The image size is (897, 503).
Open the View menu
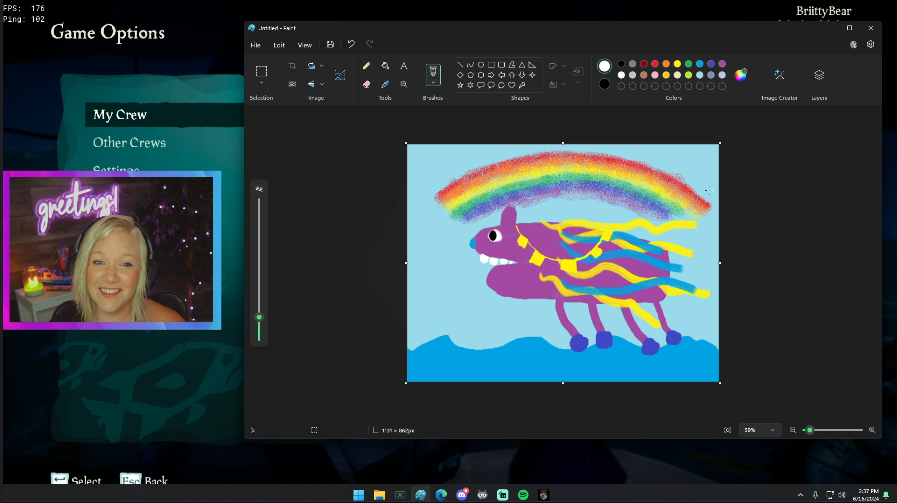(x=305, y=45)
